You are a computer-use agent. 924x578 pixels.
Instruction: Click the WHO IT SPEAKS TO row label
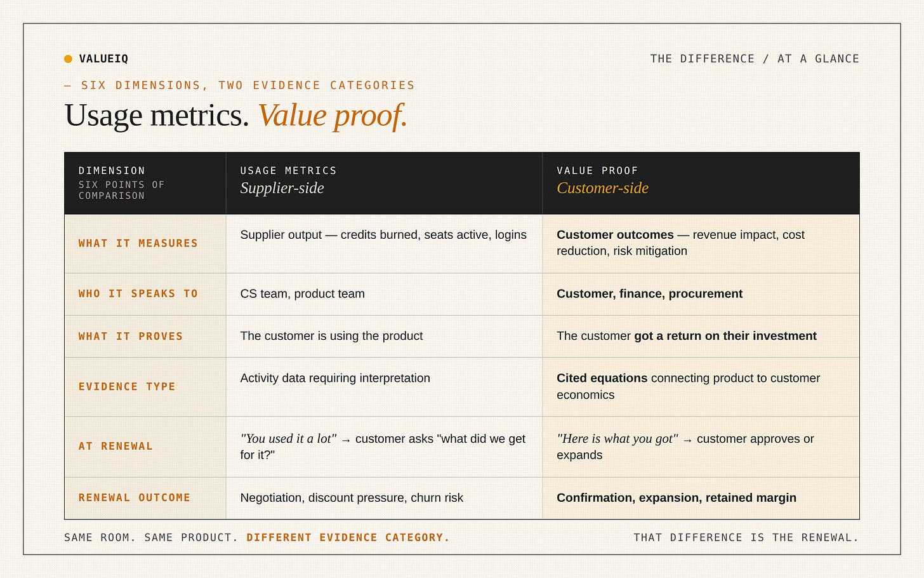tap(138, 293)
